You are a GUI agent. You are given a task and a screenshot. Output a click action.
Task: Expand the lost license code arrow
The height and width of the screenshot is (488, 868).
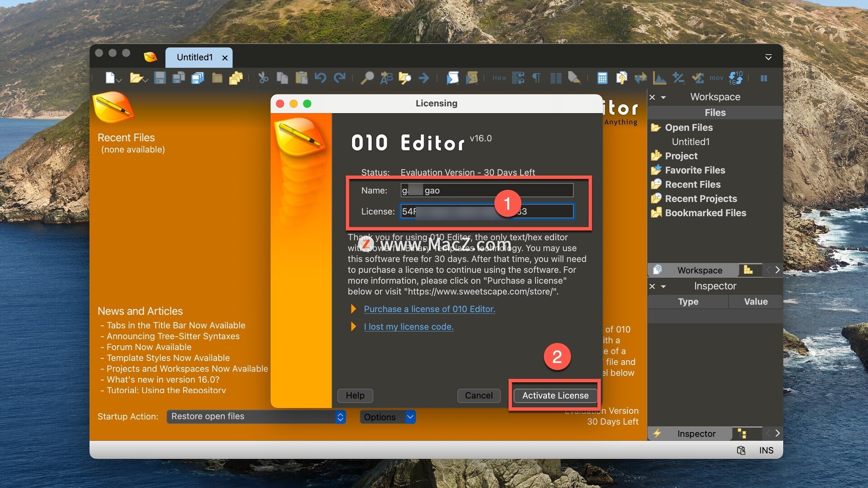(354, 326)
